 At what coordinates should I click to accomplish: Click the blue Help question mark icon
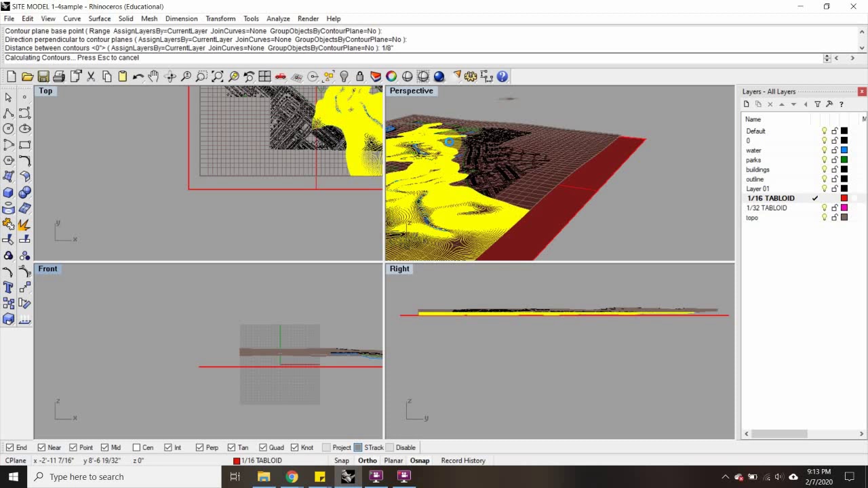click(502, 77)
